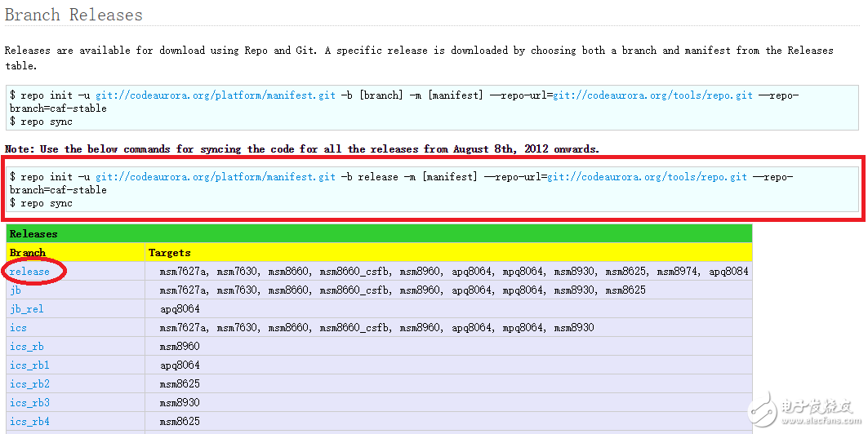The height and width of the screenshot is (434, 868).
Task: Click the Branch column header
Action: [x=28, y=253]
